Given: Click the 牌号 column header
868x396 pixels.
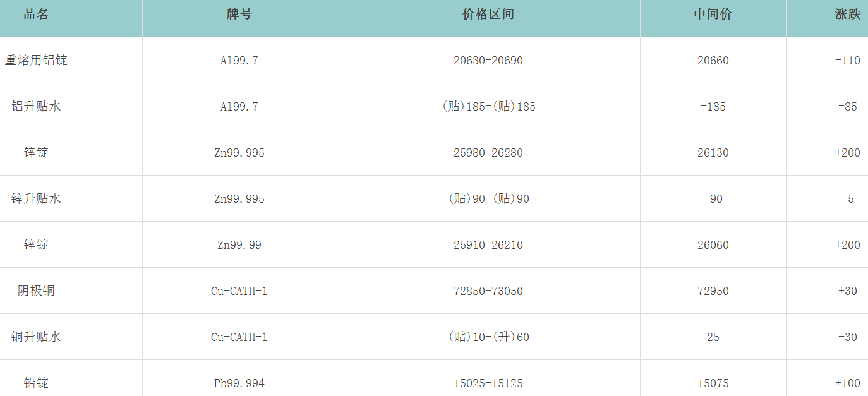Looking at the screenshot, I should pyautogui.click(x=239, y=15).
